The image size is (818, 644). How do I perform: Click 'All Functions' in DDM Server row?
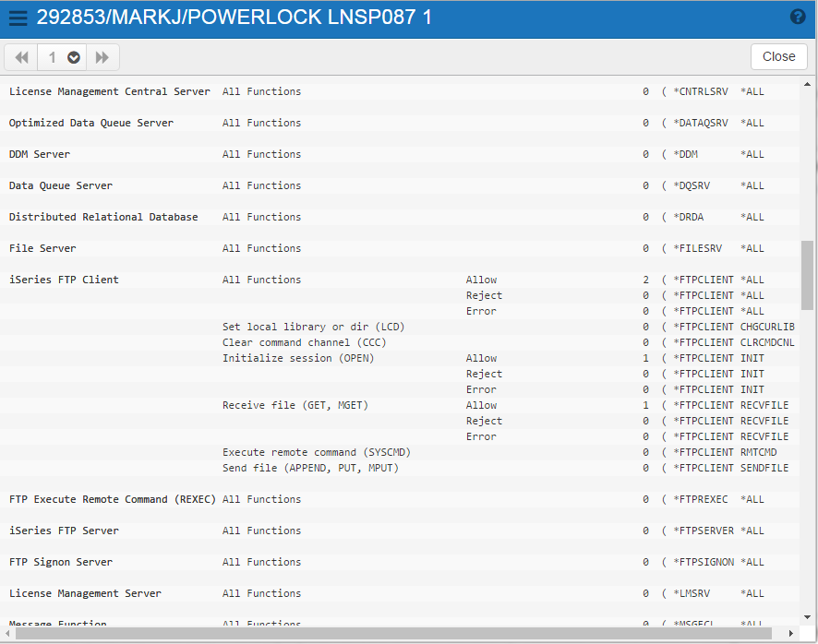click(x=261, y=154)
